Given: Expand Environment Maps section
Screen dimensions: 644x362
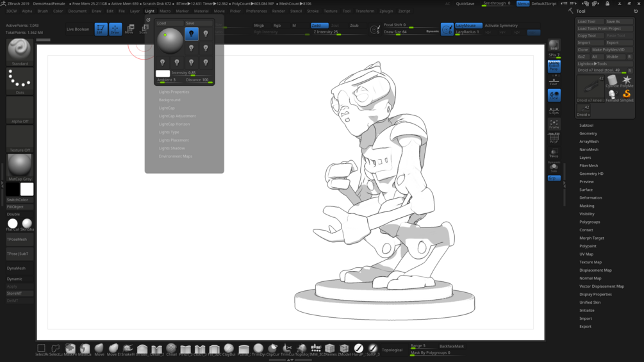Looking at the screenshot, I should click(176, 156).
